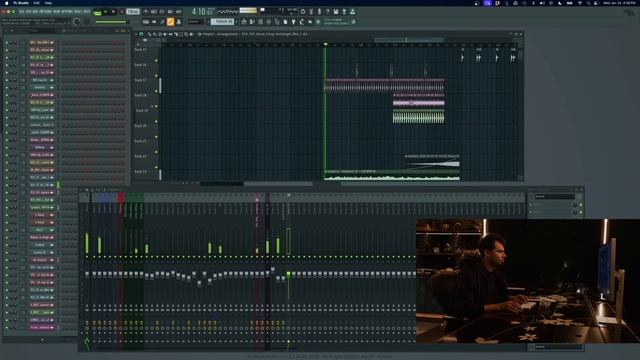Toggle typing keyboard to piano icon
The height and width of the screenshot is (360, 640).
tap(146, 22)
